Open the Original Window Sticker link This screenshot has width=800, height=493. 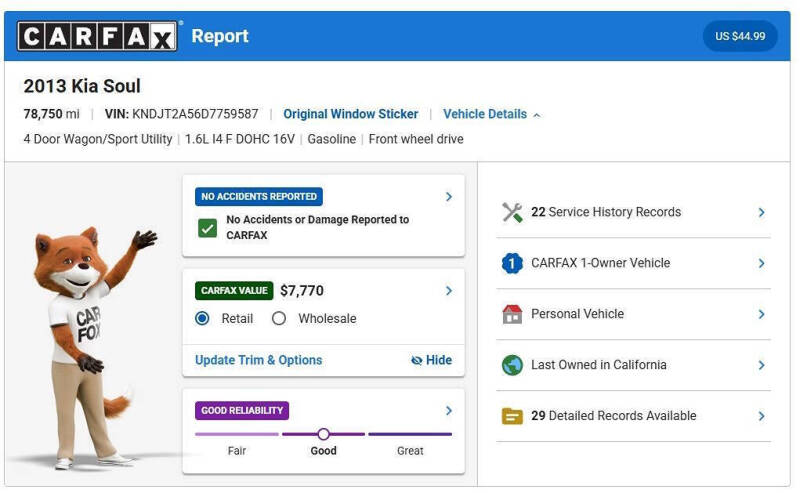click(351, 114)
